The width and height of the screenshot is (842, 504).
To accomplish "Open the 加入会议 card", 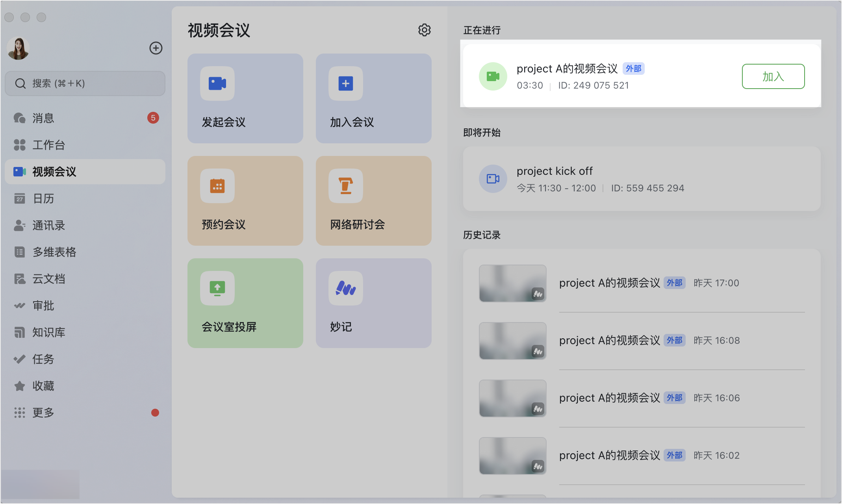I will [373, 98].
